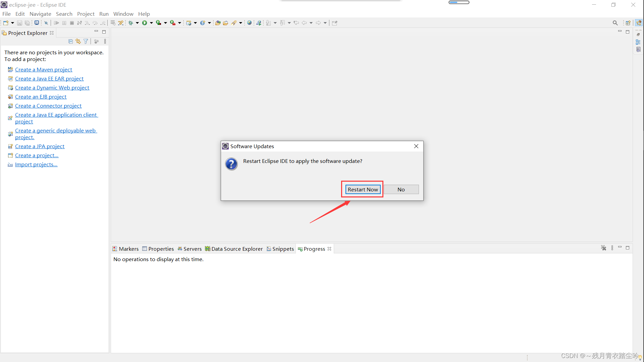Select the Java EE perspective button

(x=639, y=23)
